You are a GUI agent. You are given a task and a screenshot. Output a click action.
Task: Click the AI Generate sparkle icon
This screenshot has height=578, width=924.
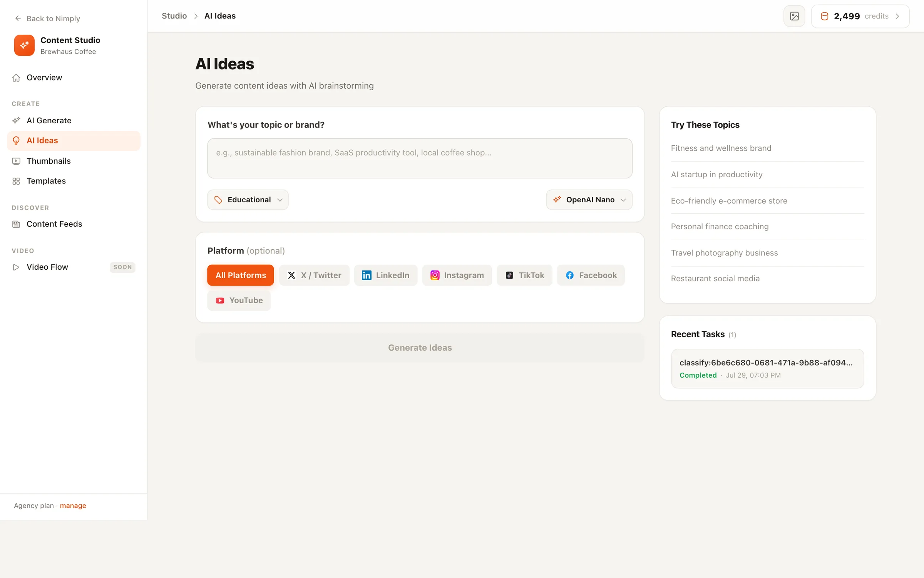click(x=16, y=121)
